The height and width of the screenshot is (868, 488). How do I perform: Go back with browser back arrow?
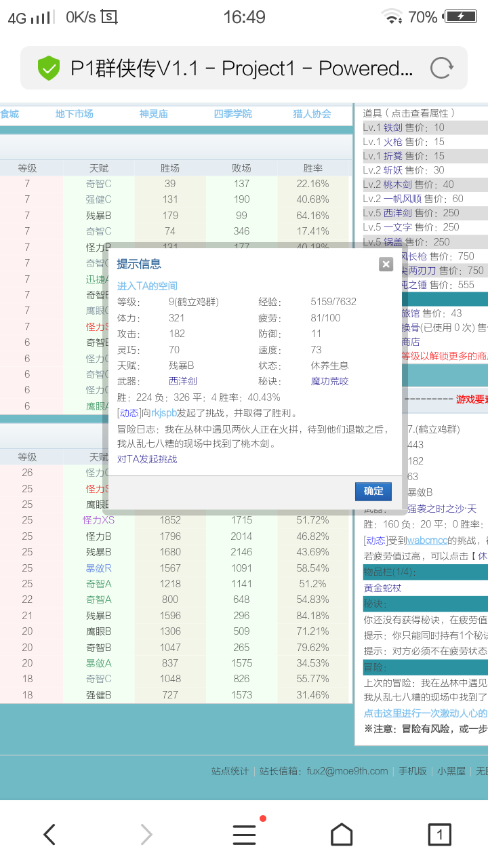pos(49,835)
